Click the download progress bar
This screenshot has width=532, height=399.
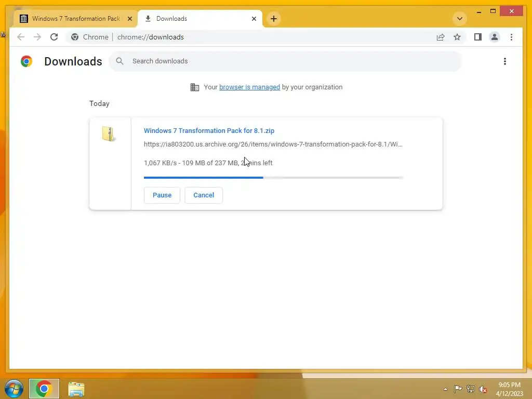273,178
